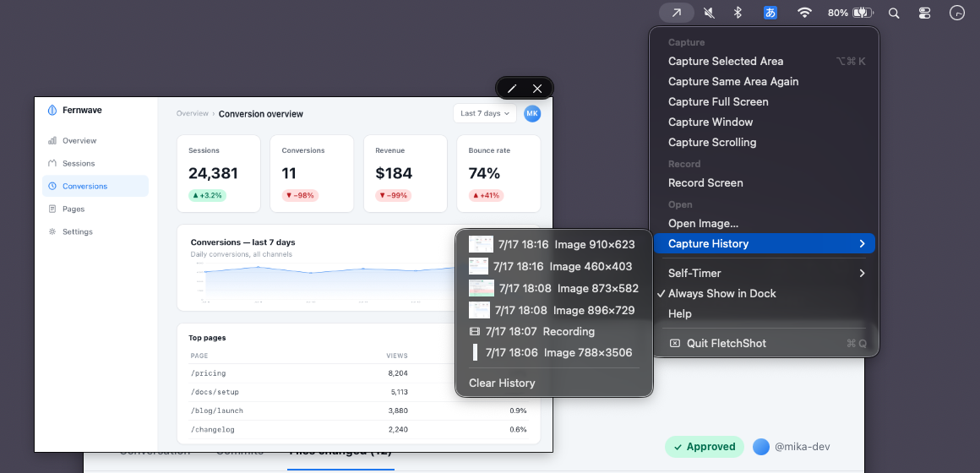Open Bluetooth status menu
The width and height of the screenshot is (980, 473).
pyautogui.click(x=738, y=13)
